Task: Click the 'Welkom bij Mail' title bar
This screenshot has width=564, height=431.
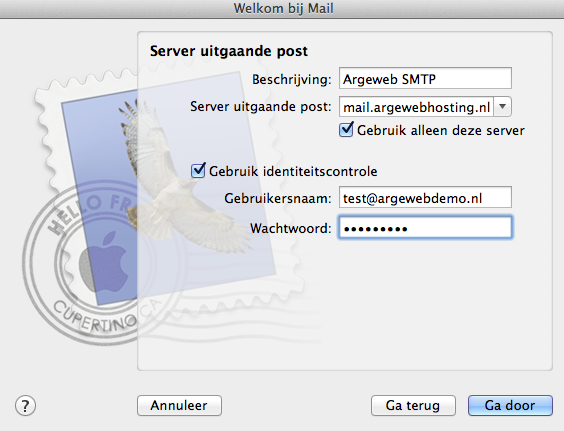Action: pos(283,8)
